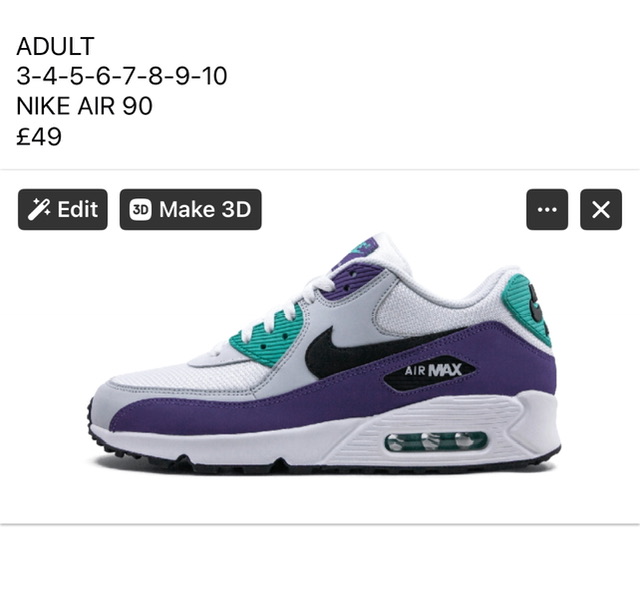The height and width of the screenshot is (603, 640).
Task: Click the Edit button on photo
Action: tap(62, 209)
